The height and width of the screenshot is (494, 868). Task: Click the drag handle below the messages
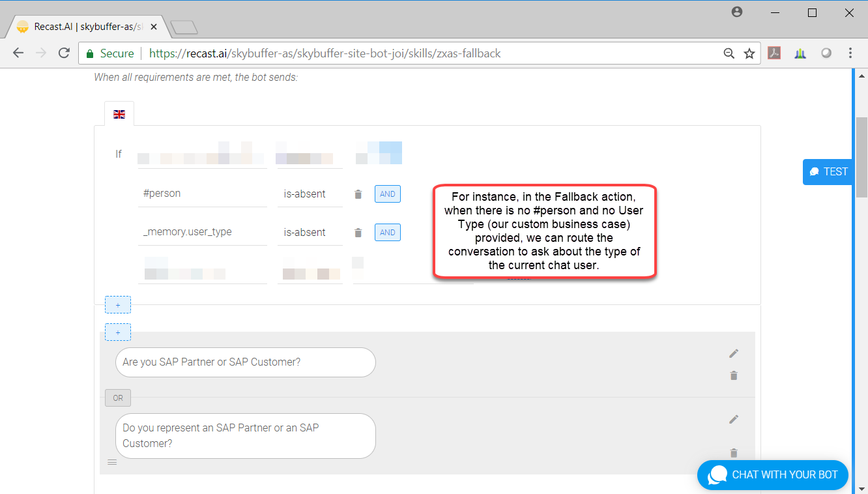click(x=112, y=462)
